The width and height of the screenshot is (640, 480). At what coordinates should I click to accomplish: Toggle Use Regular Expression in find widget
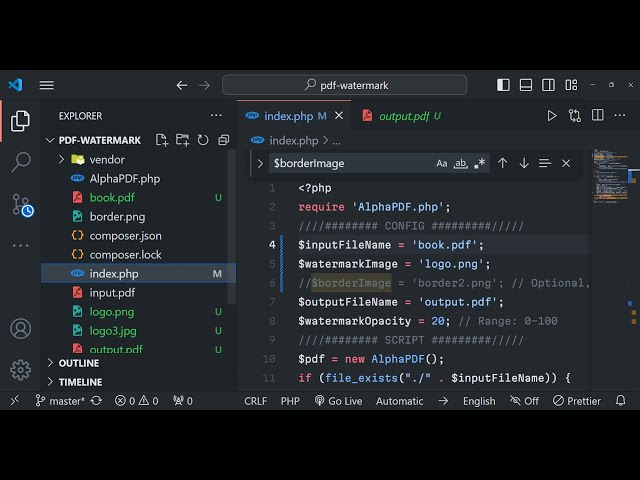point(480,163)
